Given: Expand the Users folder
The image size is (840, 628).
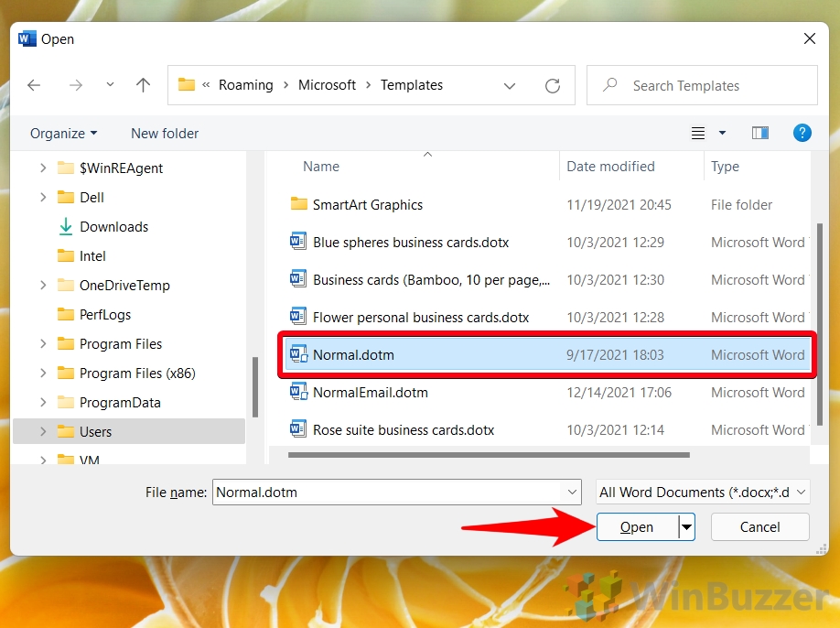Looking at the screenshot, I should (x=43, y=431).
